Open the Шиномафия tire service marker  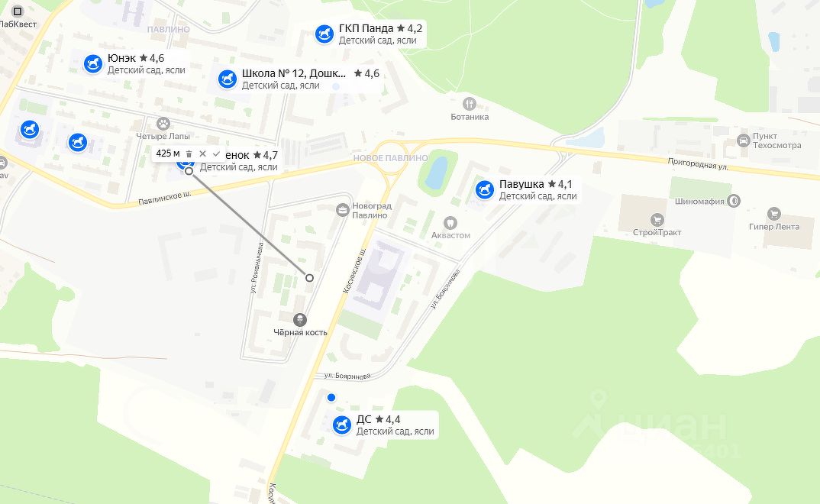[x=734, y=201]
